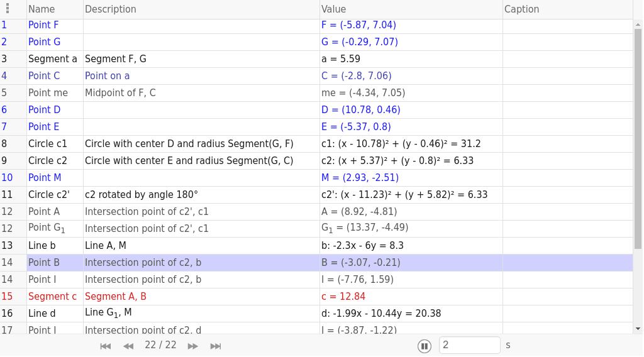Jump to last construction step
Screen dimensions: 644x357
point(216,346)
